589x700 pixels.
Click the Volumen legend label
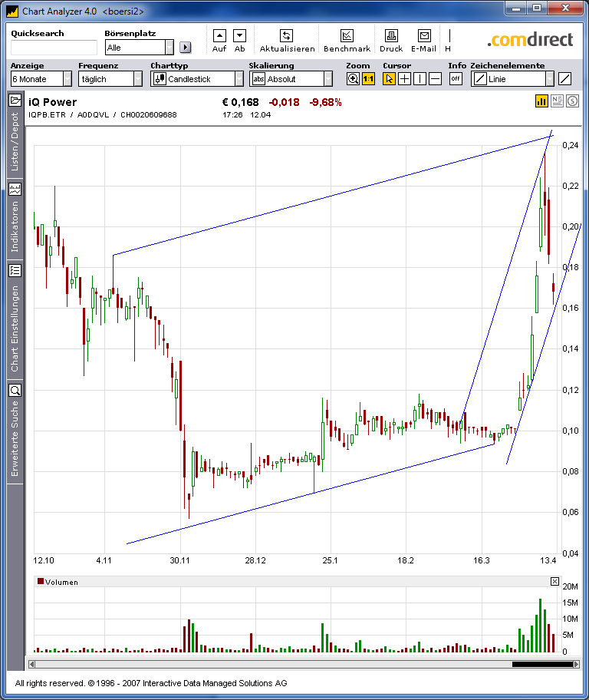click(61, 582)
